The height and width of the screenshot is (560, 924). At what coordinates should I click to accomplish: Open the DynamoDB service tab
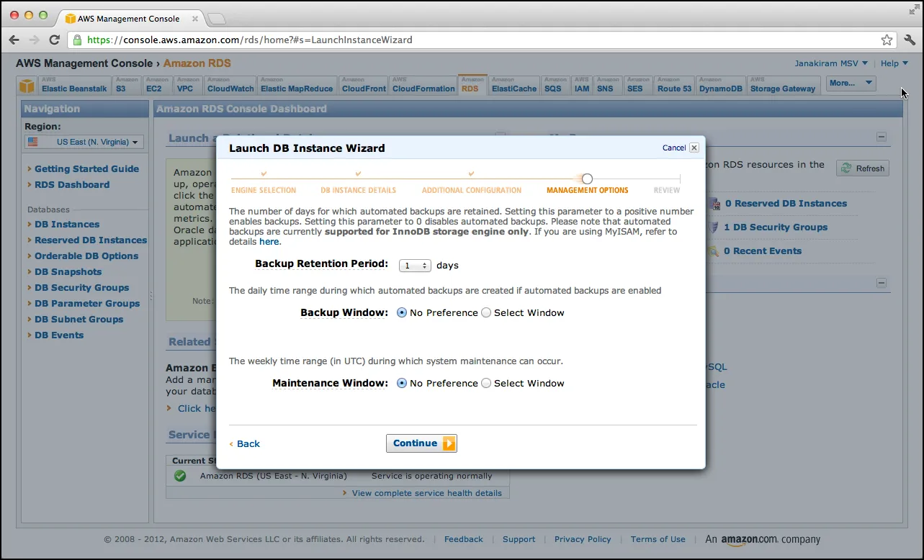click(720, 85)
